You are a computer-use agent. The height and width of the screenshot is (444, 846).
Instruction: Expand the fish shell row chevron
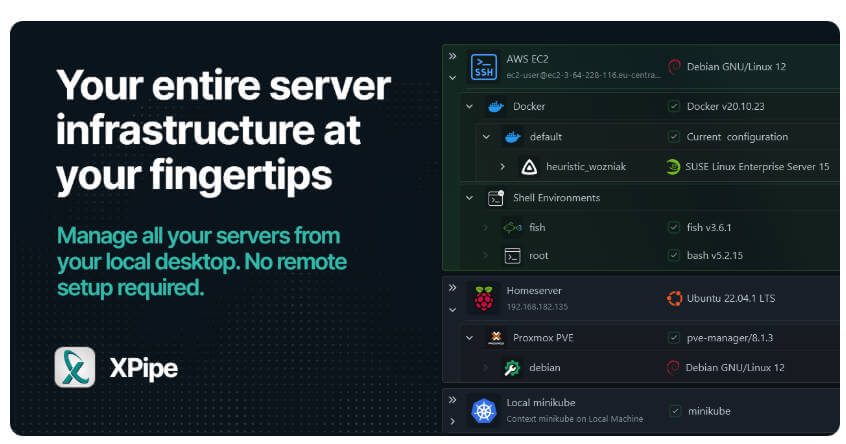486,228
